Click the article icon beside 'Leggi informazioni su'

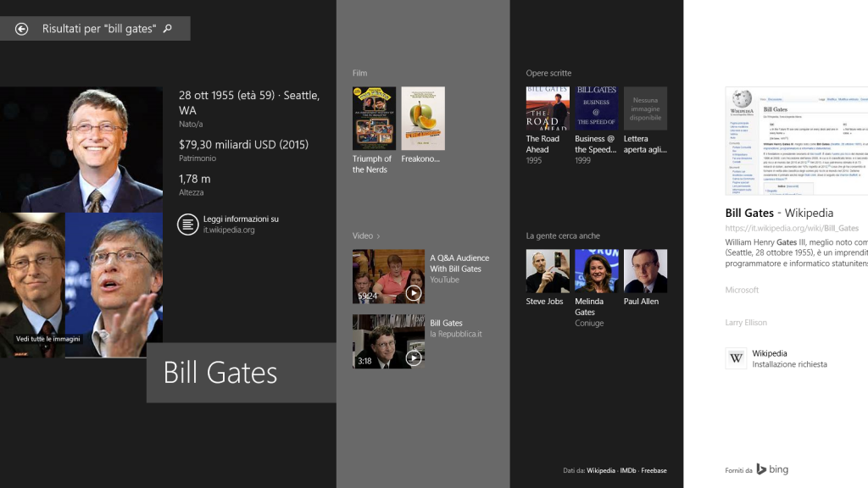[188, 224]
